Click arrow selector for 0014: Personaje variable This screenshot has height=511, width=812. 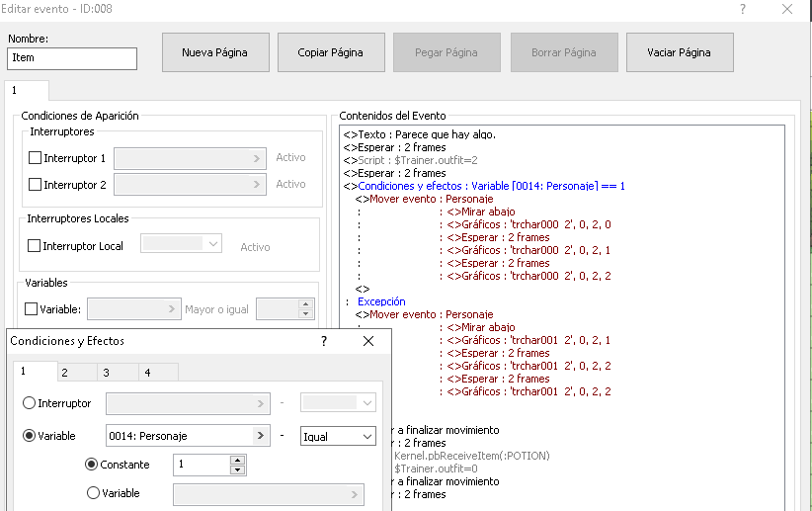tap(262, 436)
